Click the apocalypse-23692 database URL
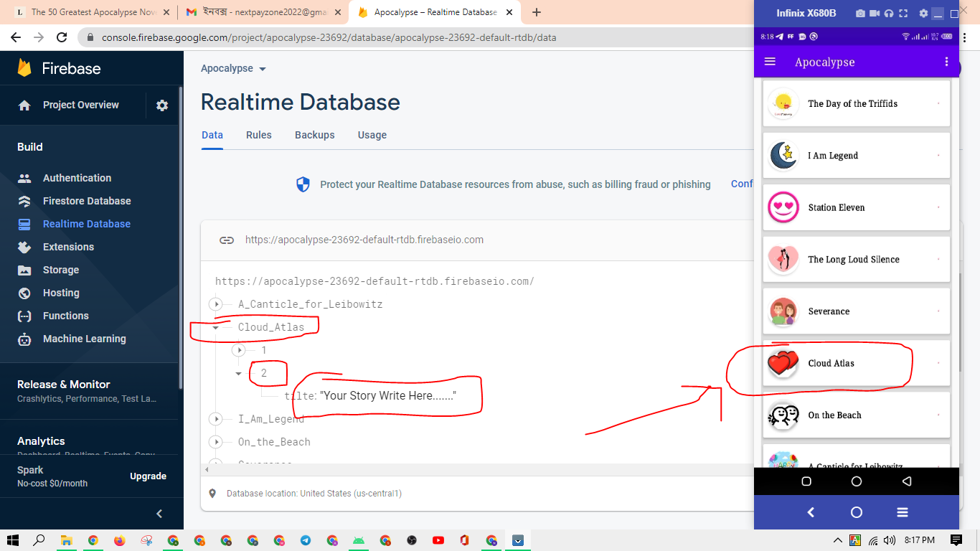Image resolution: width=980 pixels, height=551 pixels. [x=364, y=240]
